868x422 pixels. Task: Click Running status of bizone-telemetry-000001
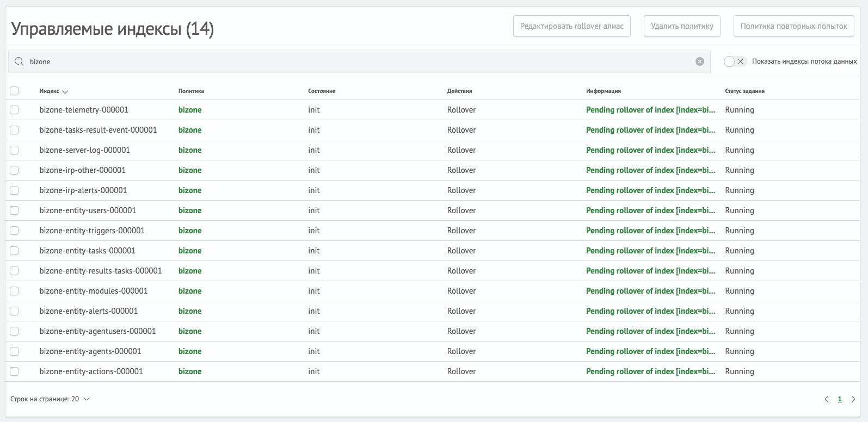click(x=740, y=110)
